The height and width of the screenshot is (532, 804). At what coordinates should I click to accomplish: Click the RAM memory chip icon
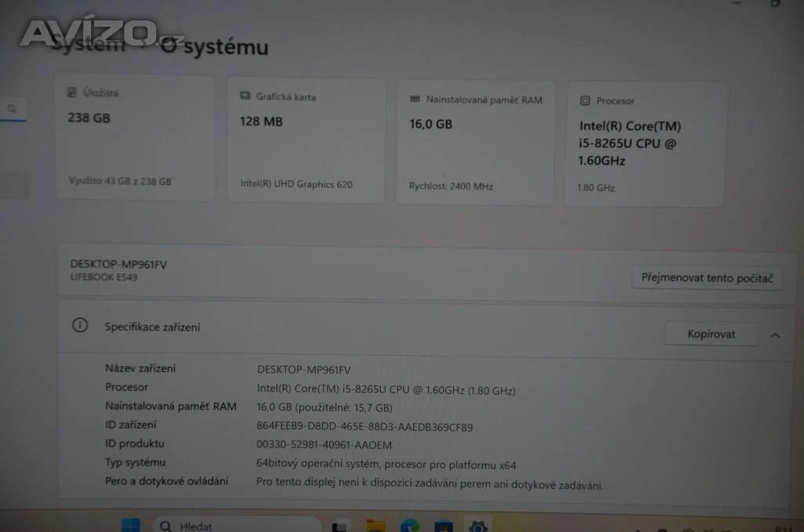[415, 99]
